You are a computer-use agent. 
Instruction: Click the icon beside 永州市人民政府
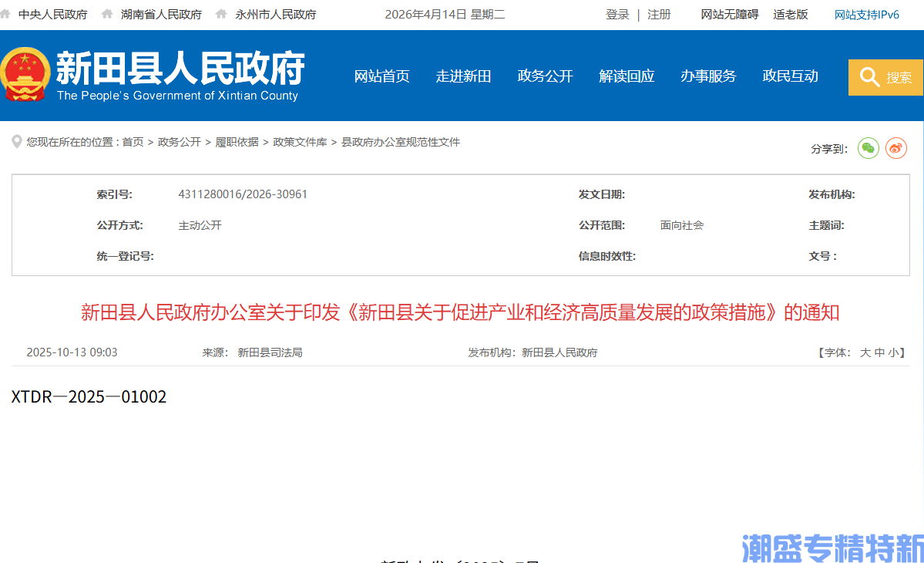(x=221, y=14)
